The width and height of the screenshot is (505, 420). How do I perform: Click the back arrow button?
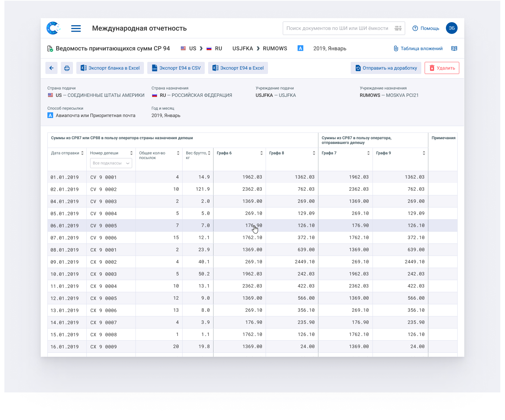click(51, 68)
